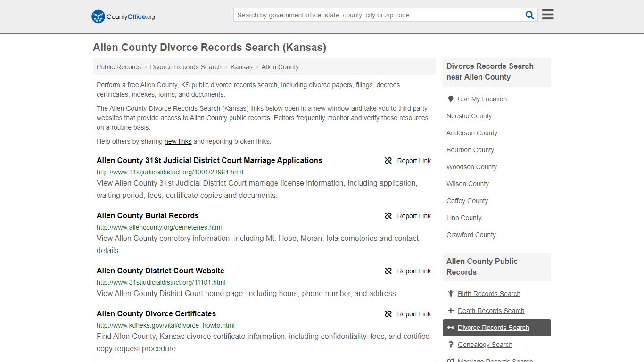Image resolution: width=644 pixels, height=362 pixels.
Task: Open Kansas breadcrumb link
Action: tap(241, 67)
